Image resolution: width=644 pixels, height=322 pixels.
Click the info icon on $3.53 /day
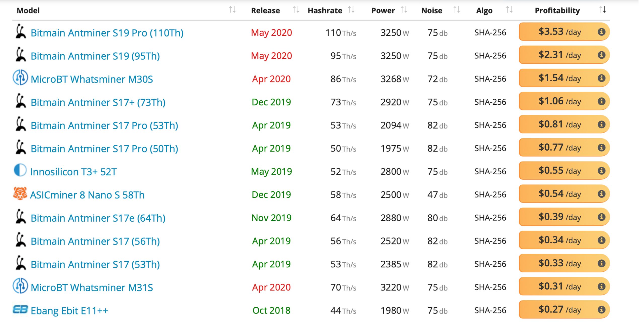tap(601, 32)
